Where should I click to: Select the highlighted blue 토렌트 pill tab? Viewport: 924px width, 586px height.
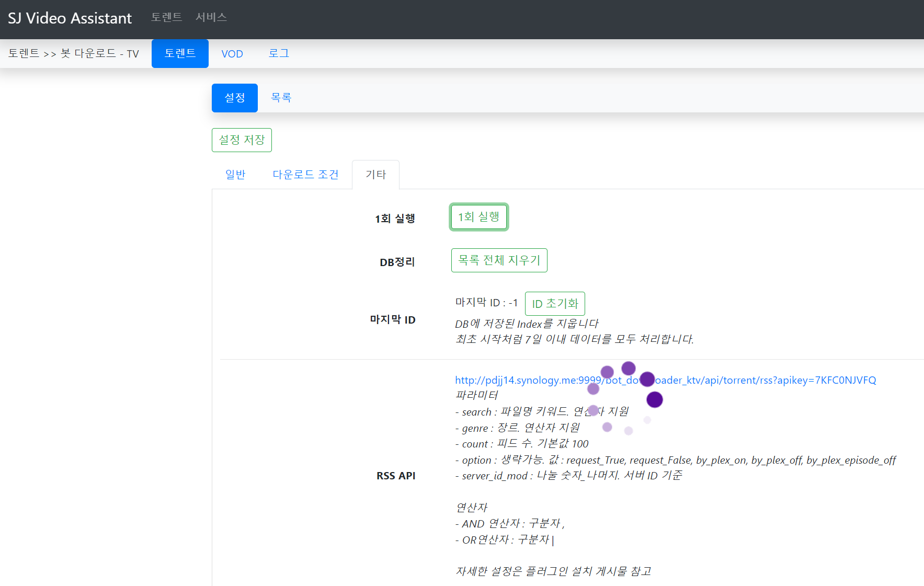tap(180, 53)
